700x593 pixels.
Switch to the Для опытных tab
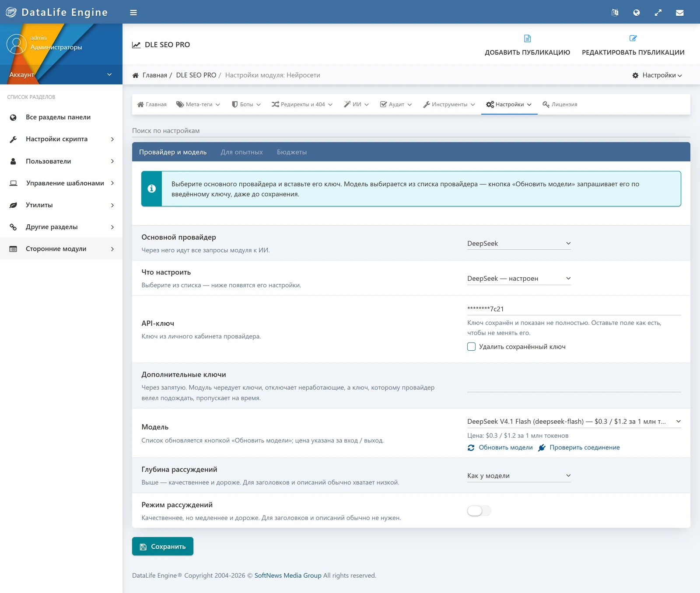click(x=241, y=152)
